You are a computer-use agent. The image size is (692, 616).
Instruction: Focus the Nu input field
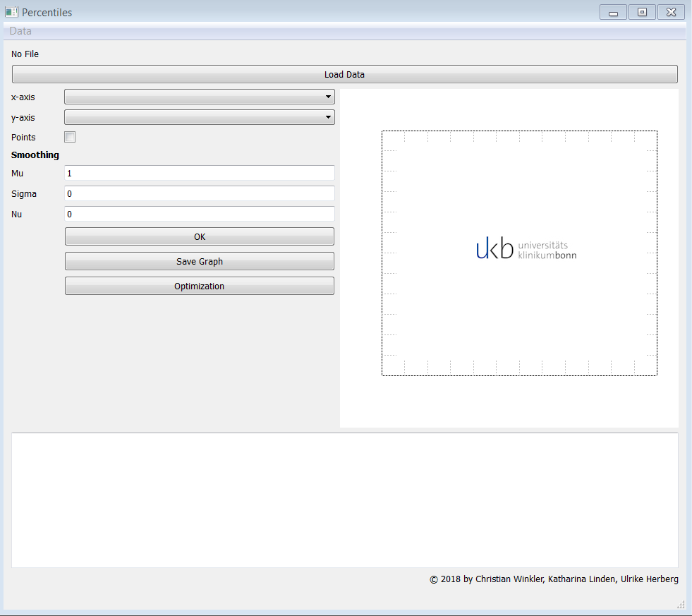(x=200, y=214)
